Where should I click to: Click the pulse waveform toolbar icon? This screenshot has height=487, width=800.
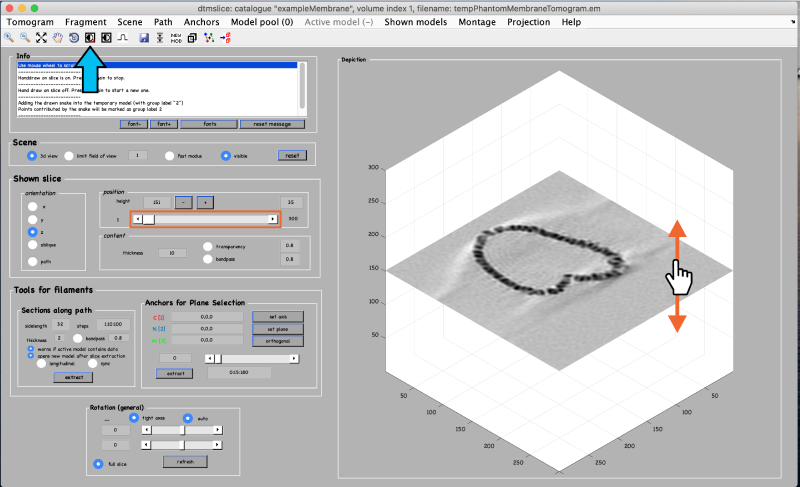tap(122, 38)
